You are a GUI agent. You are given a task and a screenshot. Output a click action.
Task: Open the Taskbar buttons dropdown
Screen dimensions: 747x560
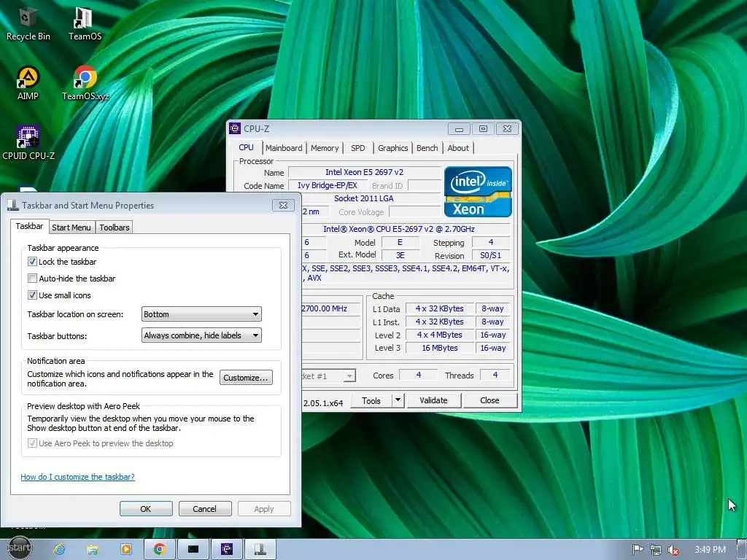tap(201, 335)
